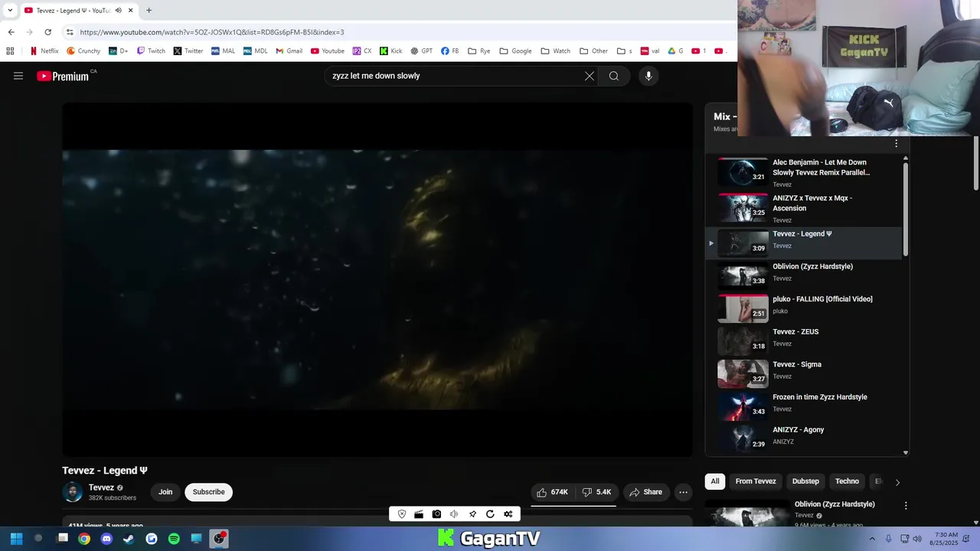Screen dimensions: 980x551
Task: Open the Netflix bookmark
Action: pos(44,51)
